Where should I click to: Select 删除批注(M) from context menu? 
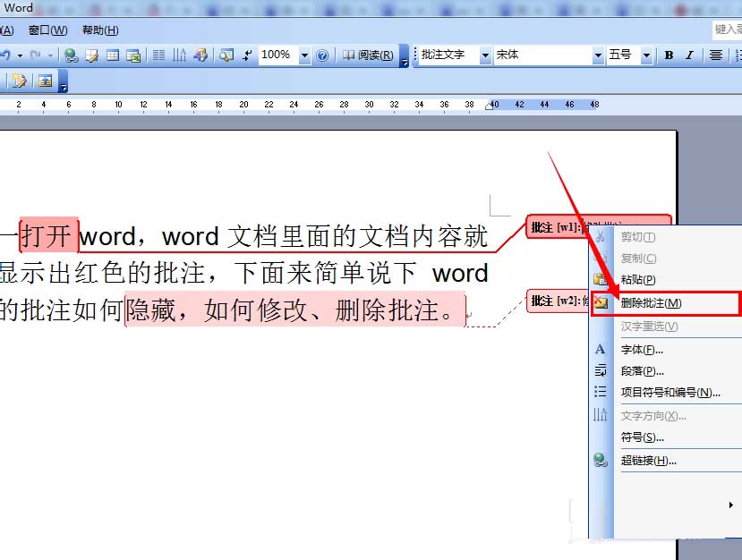(652, 304)
